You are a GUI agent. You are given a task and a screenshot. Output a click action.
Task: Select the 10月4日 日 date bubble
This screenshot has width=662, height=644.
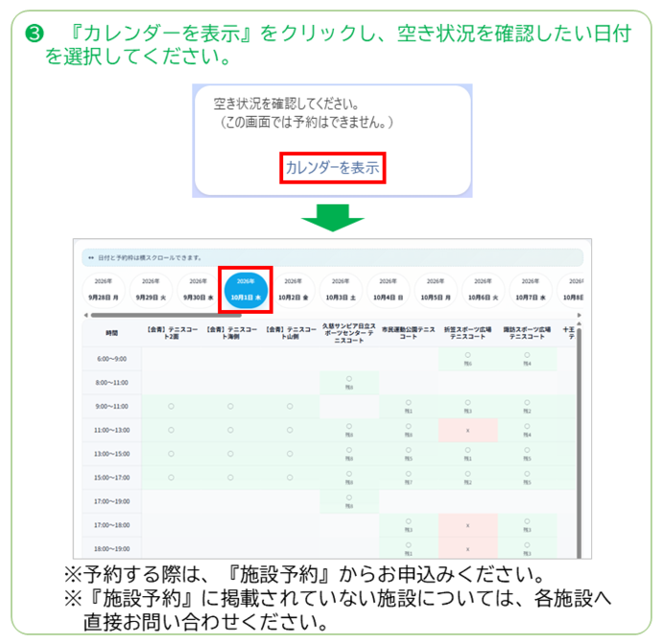(x=388, y=290)
